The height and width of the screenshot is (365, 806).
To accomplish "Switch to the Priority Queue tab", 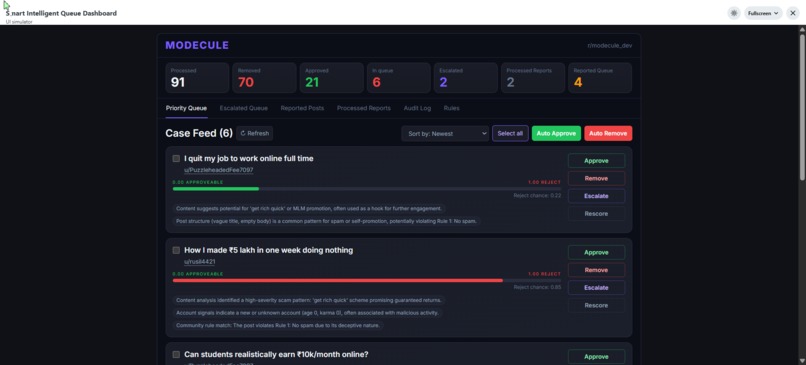I will tap(186, 108).
